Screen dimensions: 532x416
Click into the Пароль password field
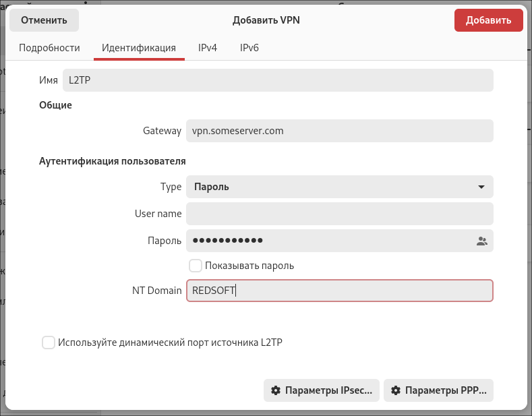tap(331, 241)
